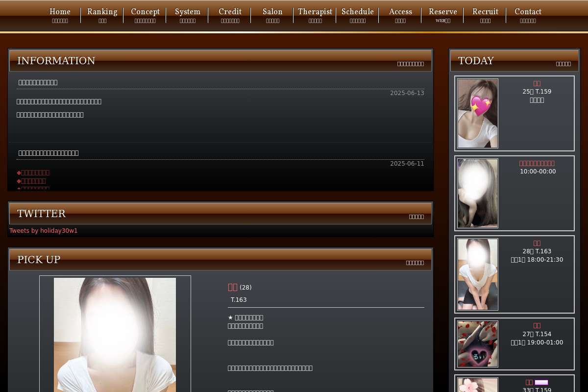
Task: Select the date text '2025-06-11'
Action: click(407, 164)
